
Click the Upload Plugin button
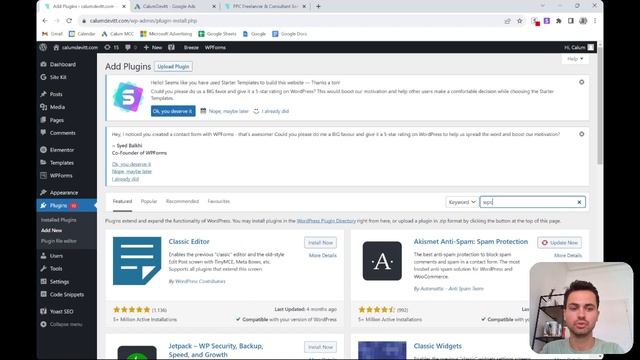[x=173, y=67]
